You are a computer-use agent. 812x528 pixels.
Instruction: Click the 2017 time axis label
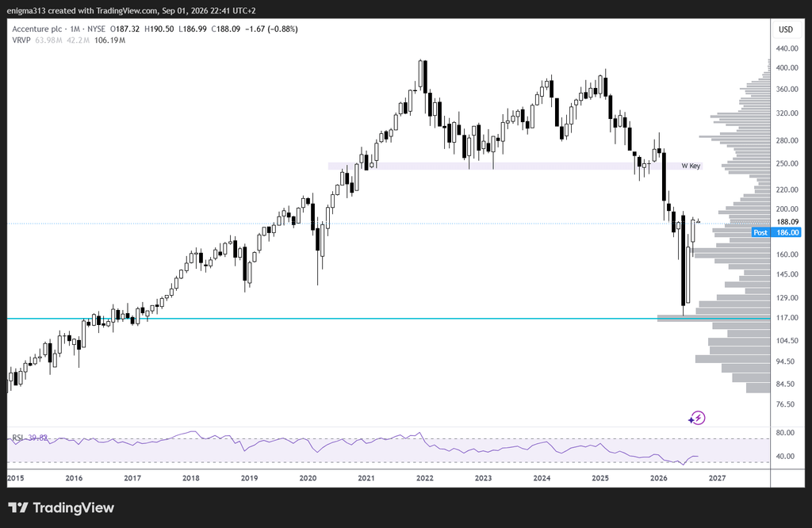[x=132, y=478]
